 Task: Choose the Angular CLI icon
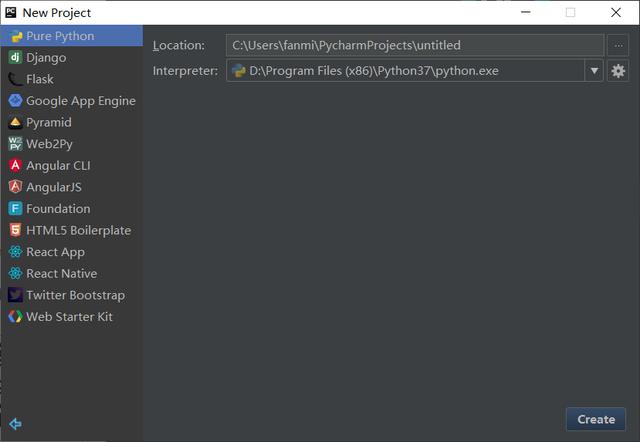pyautogui.click(x=15, y=165)
